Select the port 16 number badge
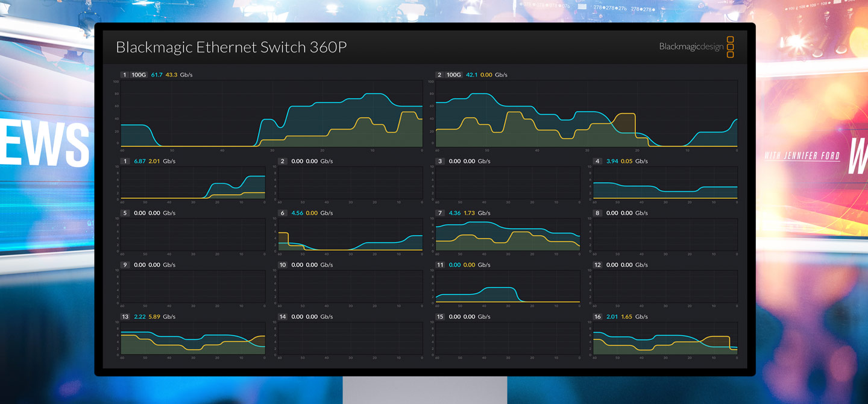The width and height of the screenshot is (868, 404). click(x=597, y=317)
